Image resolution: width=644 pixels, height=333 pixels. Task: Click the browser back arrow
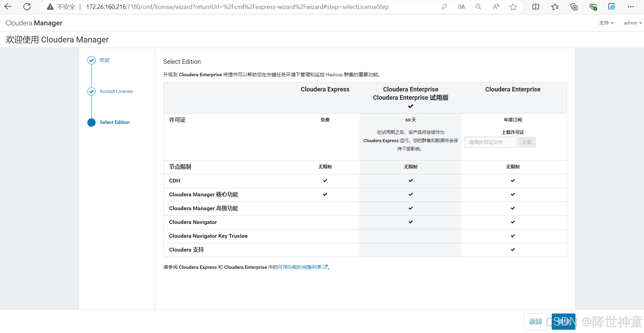8,7
